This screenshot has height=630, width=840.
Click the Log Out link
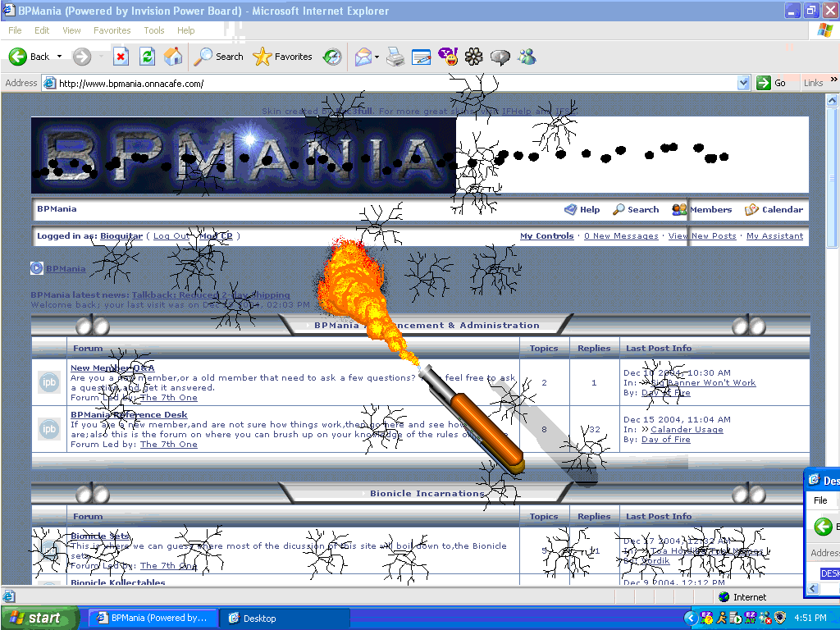171,235
